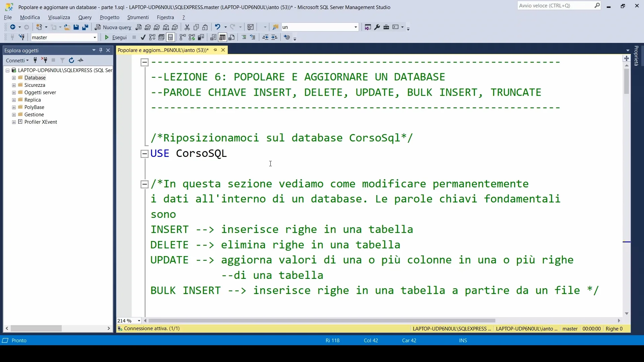Click the Save All icon
The image size is (644, 362).
(85, 27)
